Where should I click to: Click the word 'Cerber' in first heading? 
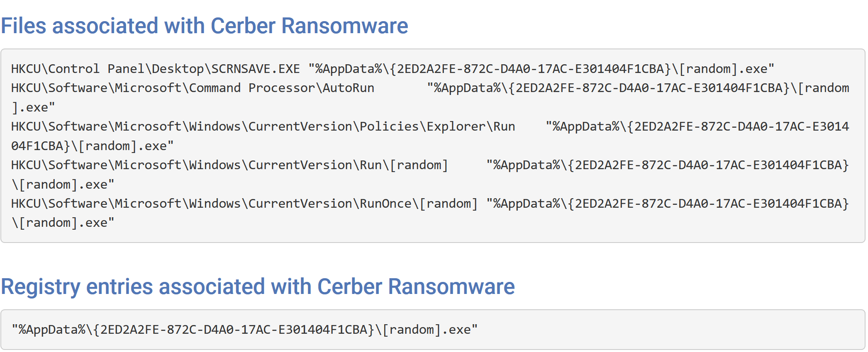pos(243,26)
